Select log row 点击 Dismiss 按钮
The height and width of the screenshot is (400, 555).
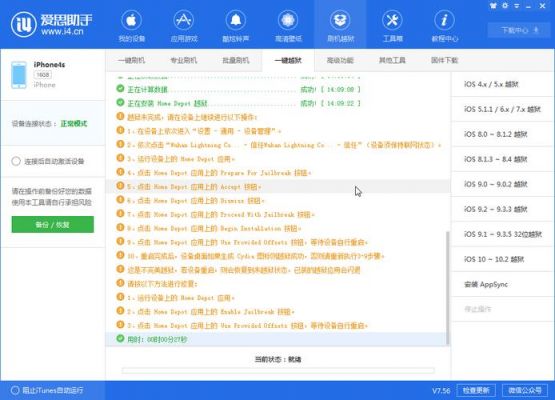point(278,200)
